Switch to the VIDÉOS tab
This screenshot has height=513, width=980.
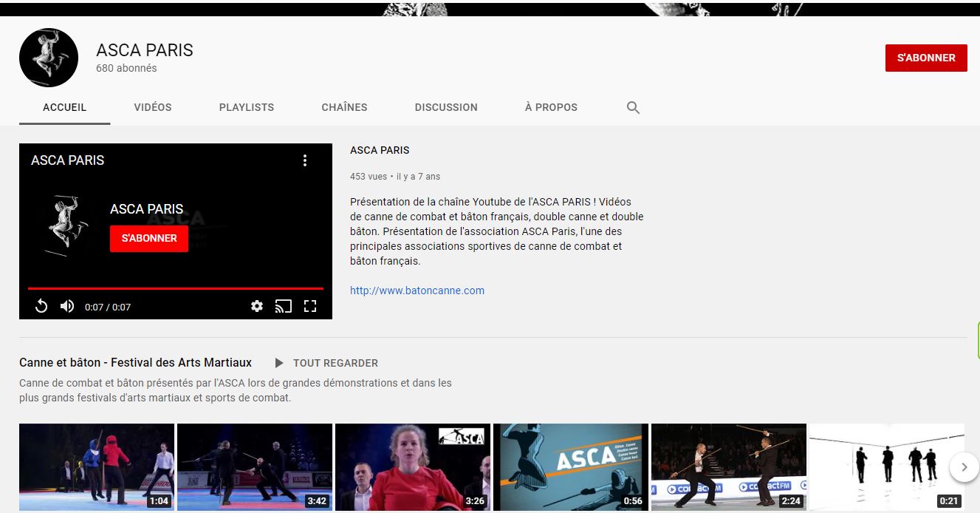click(153, 107)
